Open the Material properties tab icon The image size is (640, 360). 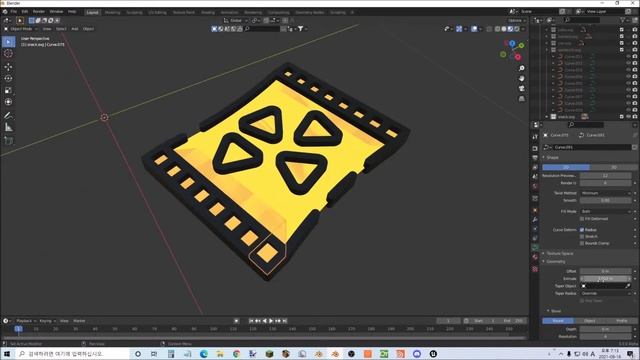point(535,257)
